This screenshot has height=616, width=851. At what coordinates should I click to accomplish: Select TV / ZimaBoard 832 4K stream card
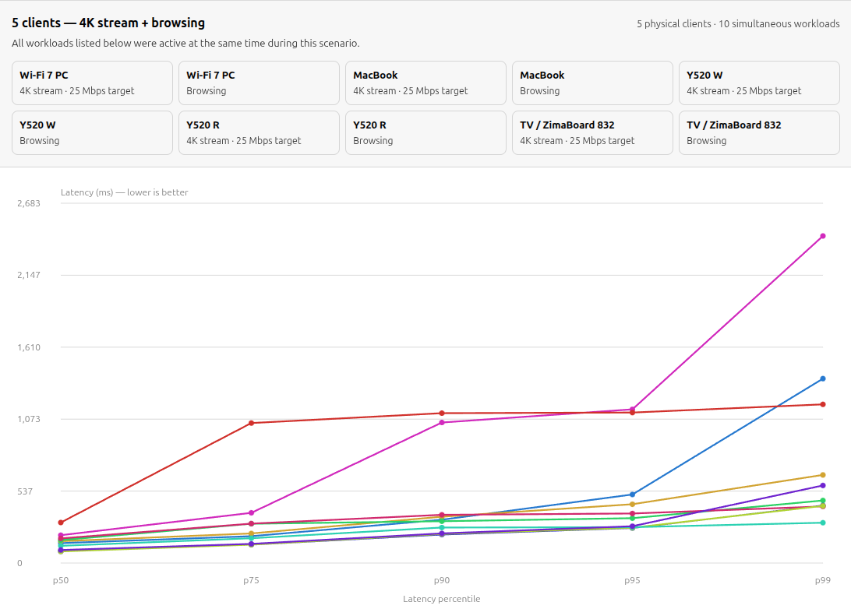click(592, 133)
